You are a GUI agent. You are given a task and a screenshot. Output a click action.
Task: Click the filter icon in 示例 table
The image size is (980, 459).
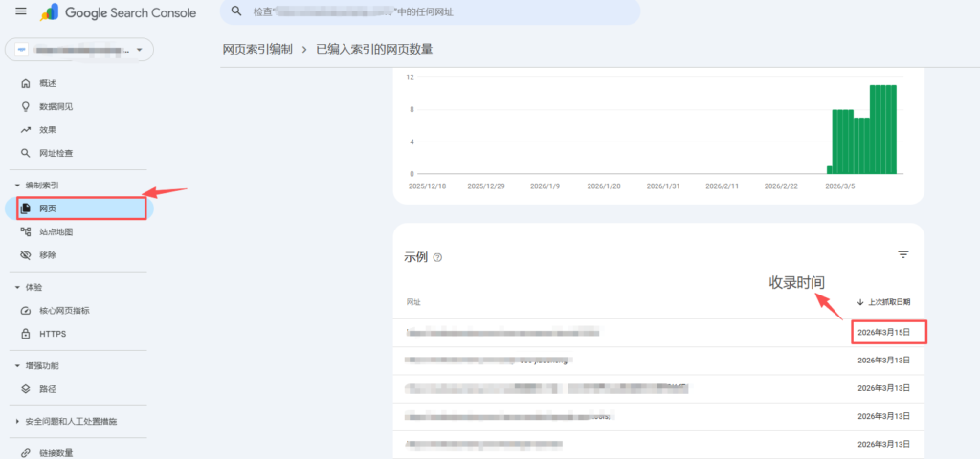[902, 254]
